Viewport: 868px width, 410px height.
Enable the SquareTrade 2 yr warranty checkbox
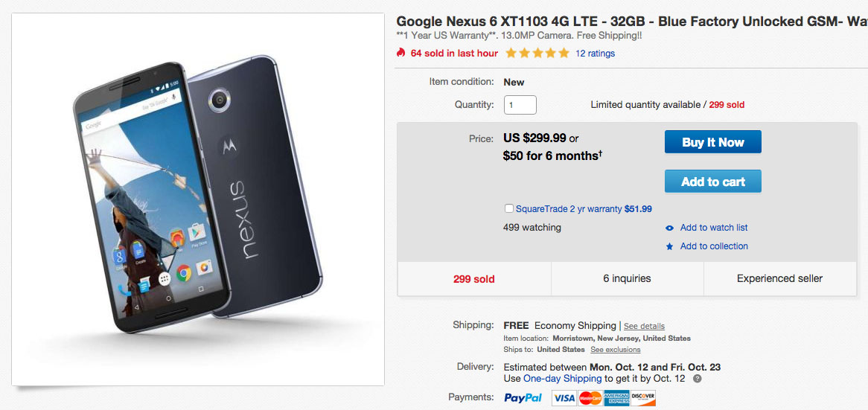pyautogui.click(x=508, y=209)
